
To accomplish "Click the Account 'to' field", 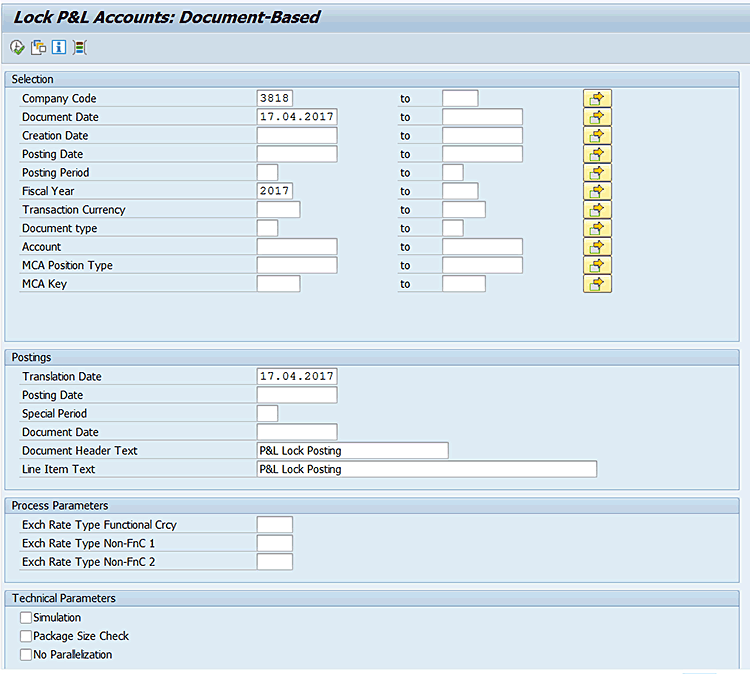I will pos(482,247).
